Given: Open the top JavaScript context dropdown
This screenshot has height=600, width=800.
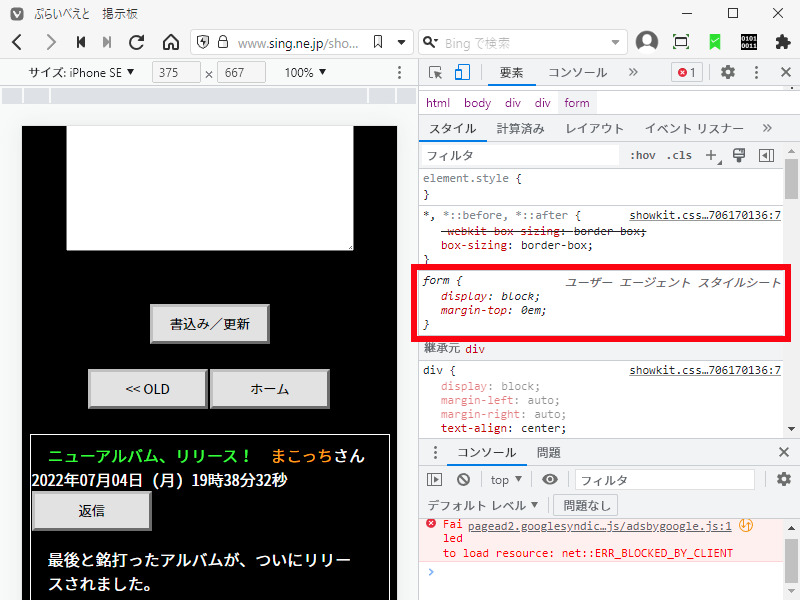Looking at the screenshot, I should click(506, 480).
